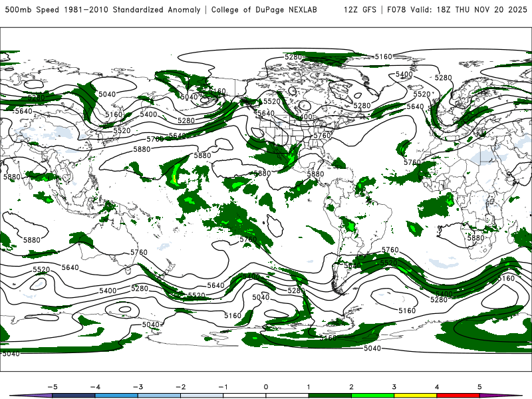The width and height of the screenshot is (532, 399).
Task: Select the dark navy legend color segment
Action: [x=74, y=396]
